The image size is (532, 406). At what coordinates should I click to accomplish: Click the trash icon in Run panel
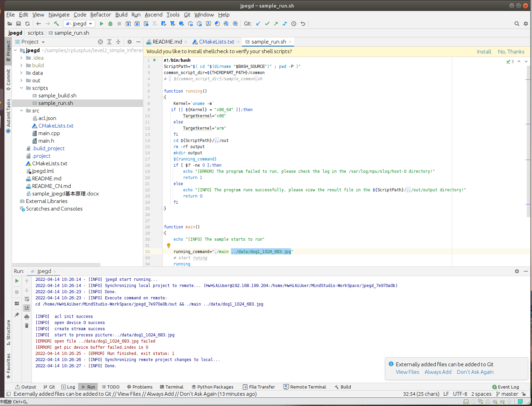tap(27, 325)
